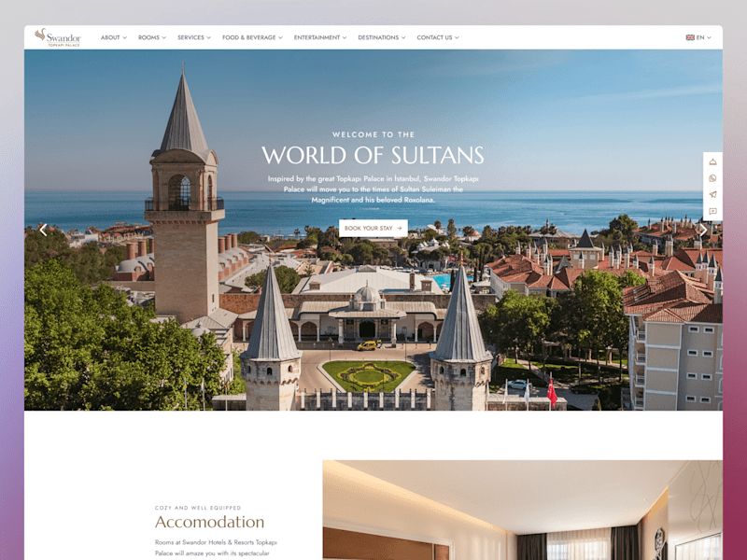Viewport: 747px width, 560px height.
Task: Open the Services menu
Action: click(194, 37)
